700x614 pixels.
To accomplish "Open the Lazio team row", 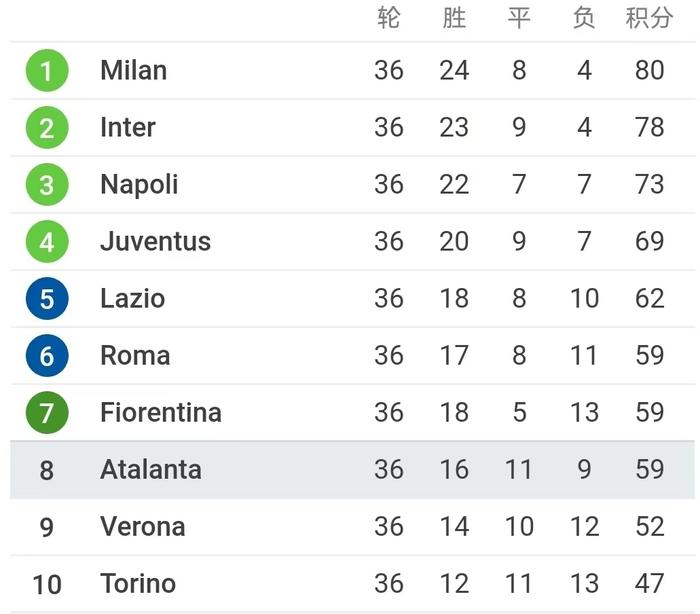I will pos(352,299).
